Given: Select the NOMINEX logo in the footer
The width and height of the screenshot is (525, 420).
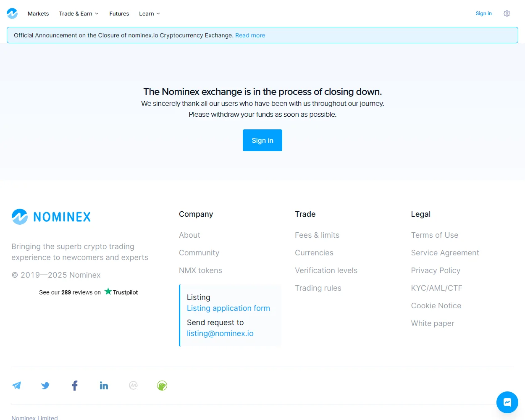Looking at the screenshot, I should [x=51, y=216].
